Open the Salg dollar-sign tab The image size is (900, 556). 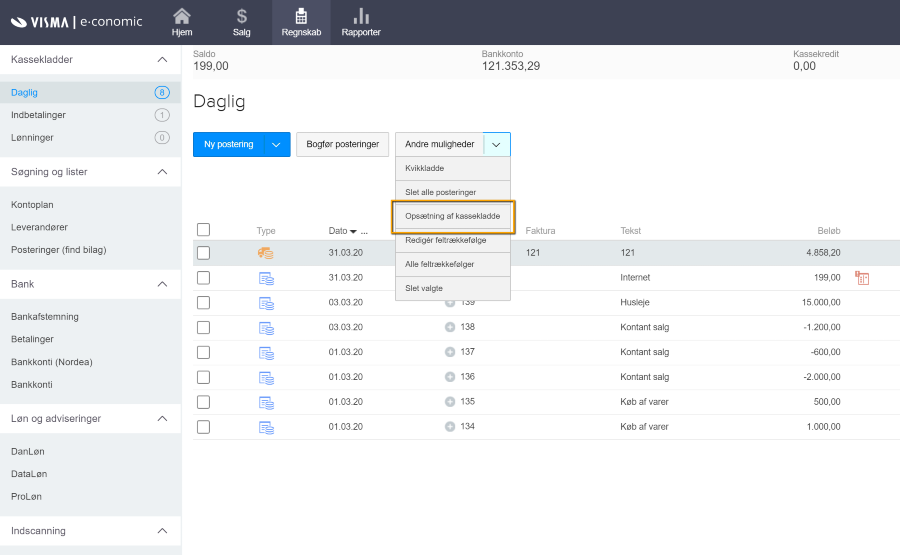pos(242,22)
